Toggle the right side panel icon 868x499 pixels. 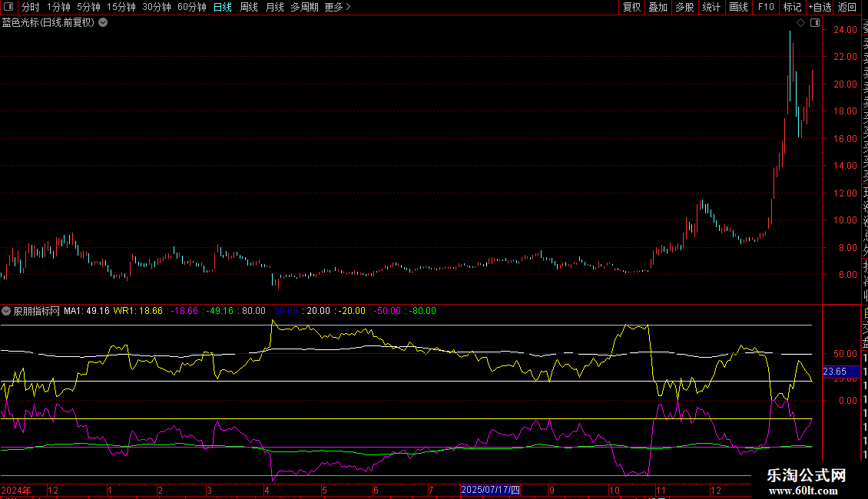[815, 23]
